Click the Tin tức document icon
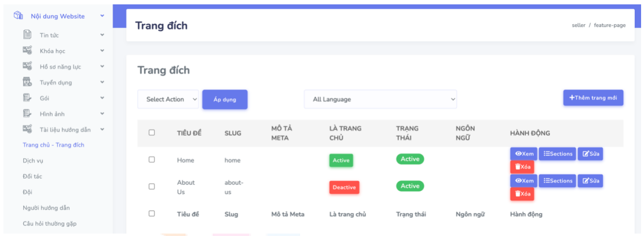This screenshot has width=644, height=236. (28, 34)
